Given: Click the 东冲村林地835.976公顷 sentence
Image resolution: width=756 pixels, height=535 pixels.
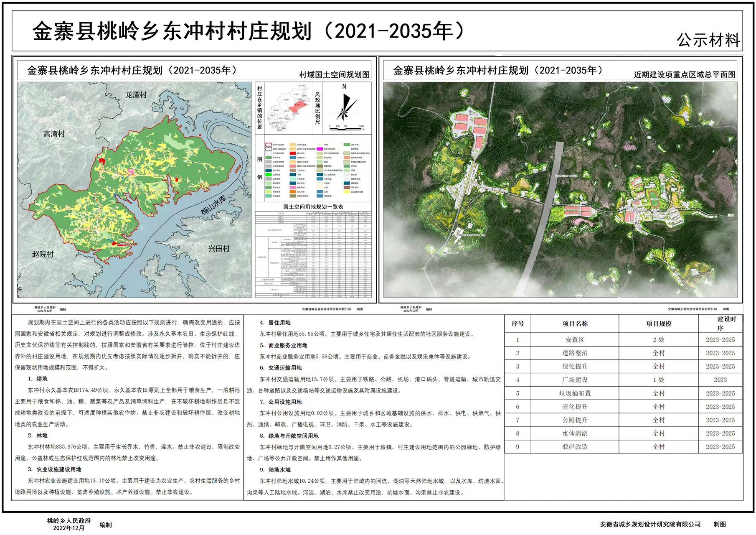Looking at the screenshot, I should (57, 447).
